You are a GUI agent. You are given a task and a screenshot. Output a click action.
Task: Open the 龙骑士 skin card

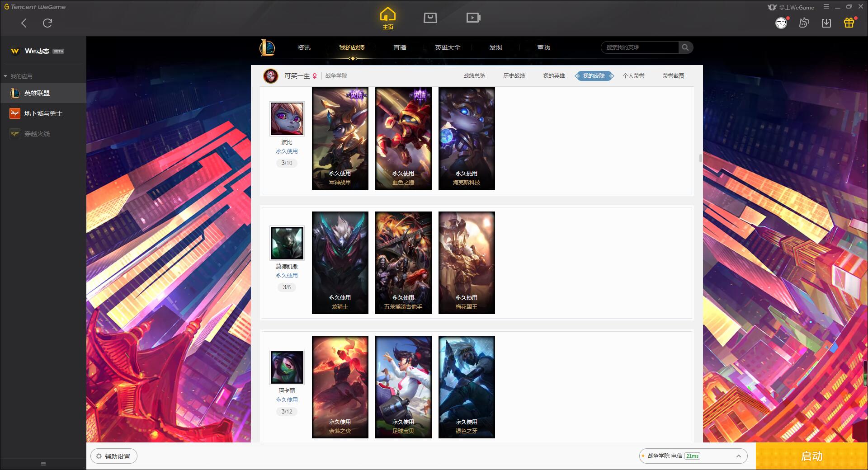pos(340,263)
